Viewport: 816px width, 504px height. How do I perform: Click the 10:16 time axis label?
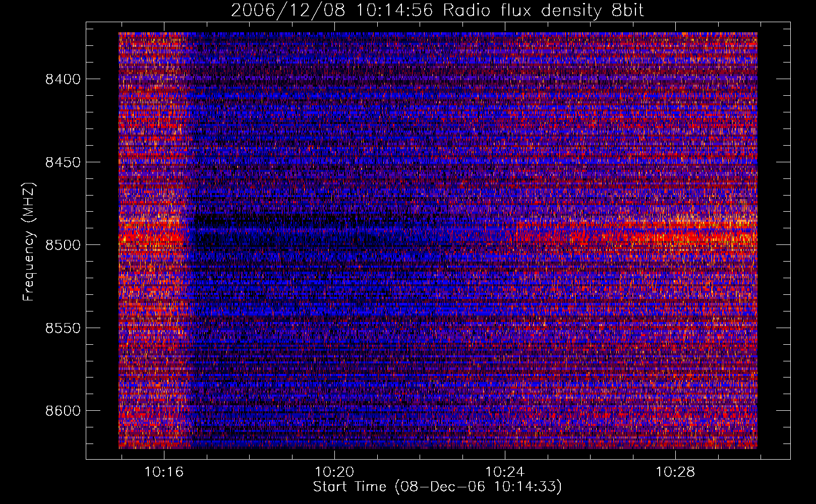(164, 472)
